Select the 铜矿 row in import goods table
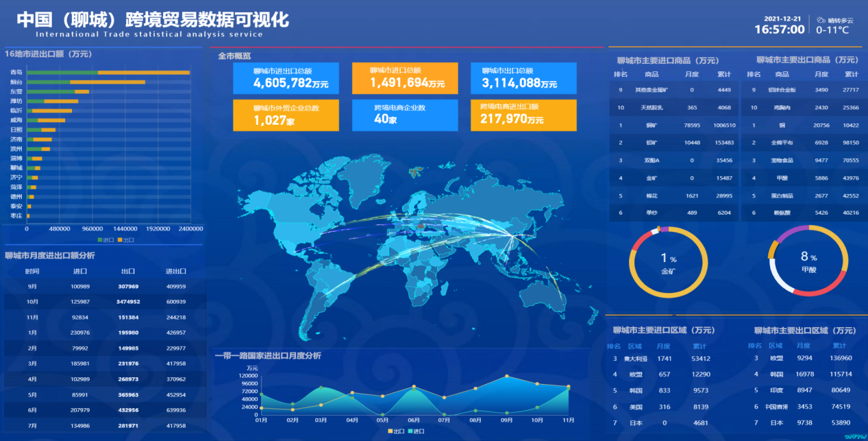This screenshot has width=868, height=441. 673,125
